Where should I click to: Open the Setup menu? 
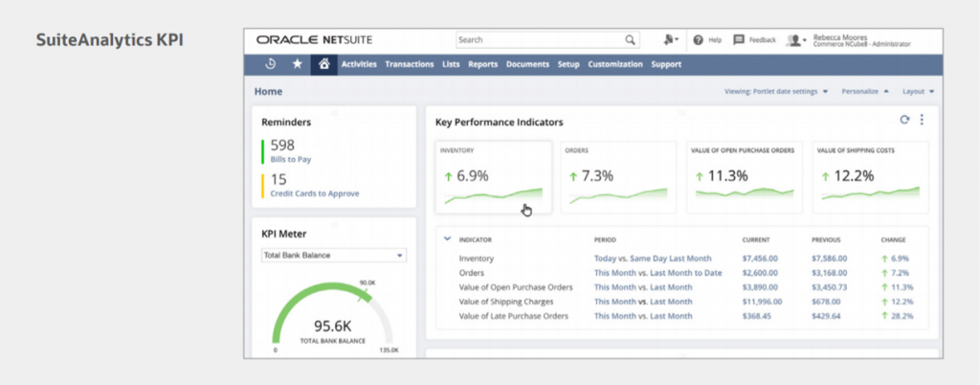click(x=568, y=64)
